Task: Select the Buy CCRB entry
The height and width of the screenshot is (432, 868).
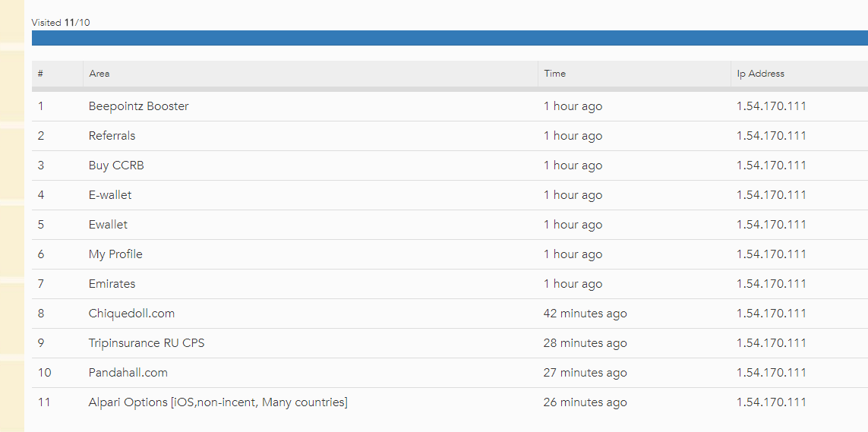Action: click(x=116, y=166)
